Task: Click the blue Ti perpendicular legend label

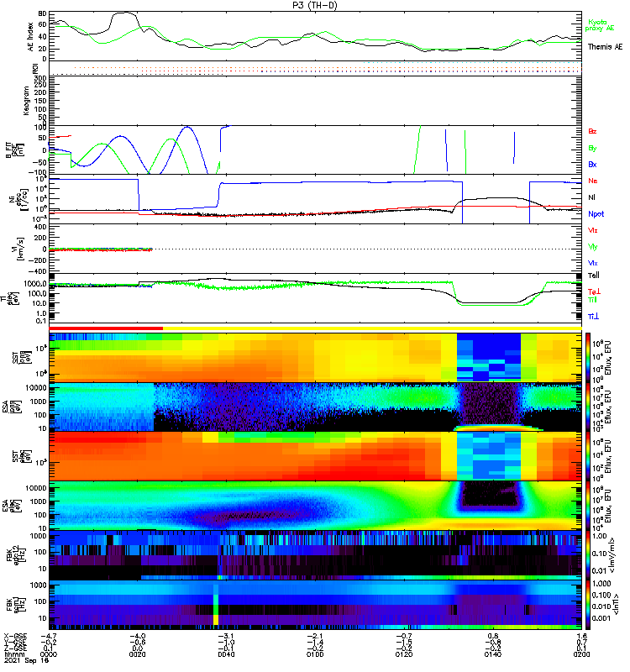Action: [x=593, y=317]
